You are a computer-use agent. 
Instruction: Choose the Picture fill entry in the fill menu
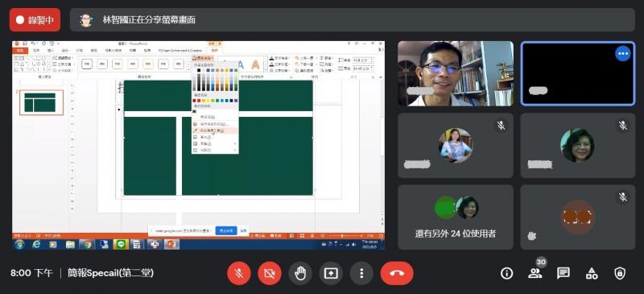click(x=214, y=137)
